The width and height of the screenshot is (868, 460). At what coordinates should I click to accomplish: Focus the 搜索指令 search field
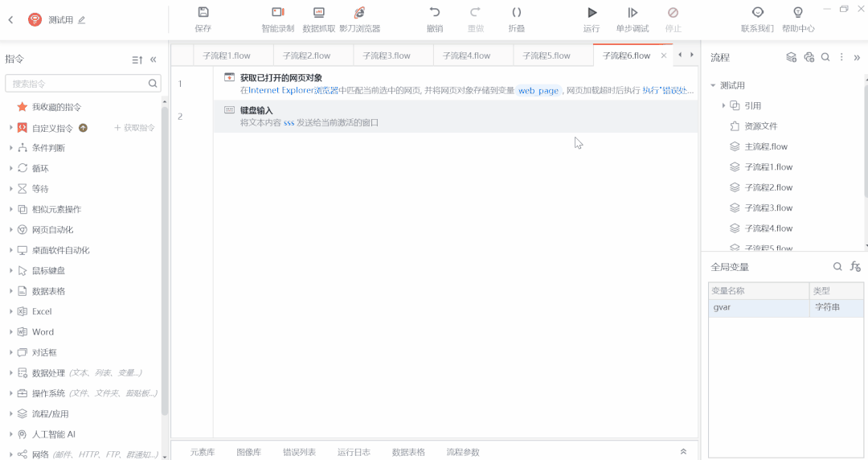[83, 84]
